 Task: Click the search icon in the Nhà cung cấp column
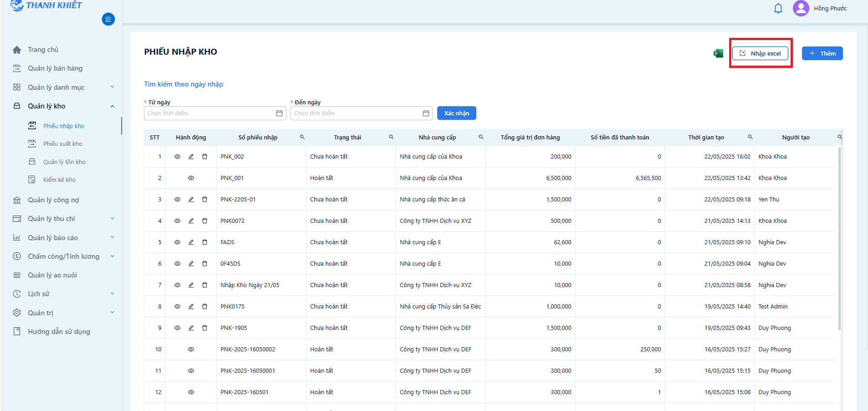click(x=481, y=137)
